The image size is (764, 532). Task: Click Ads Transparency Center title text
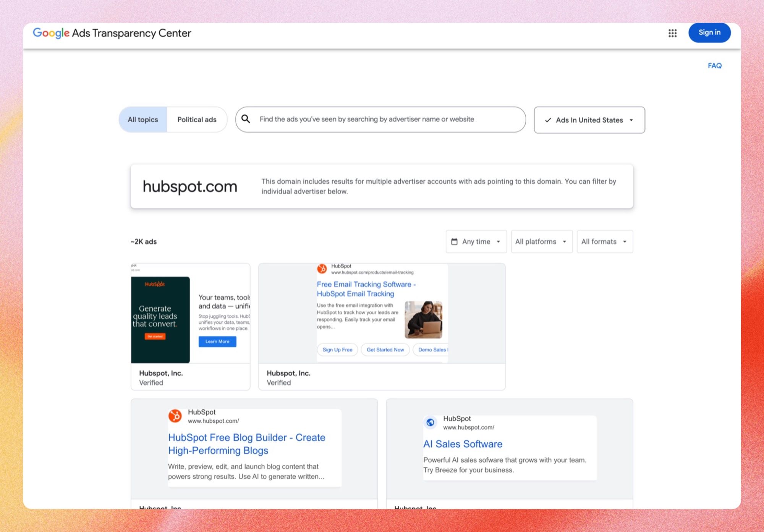pos(131,33)
